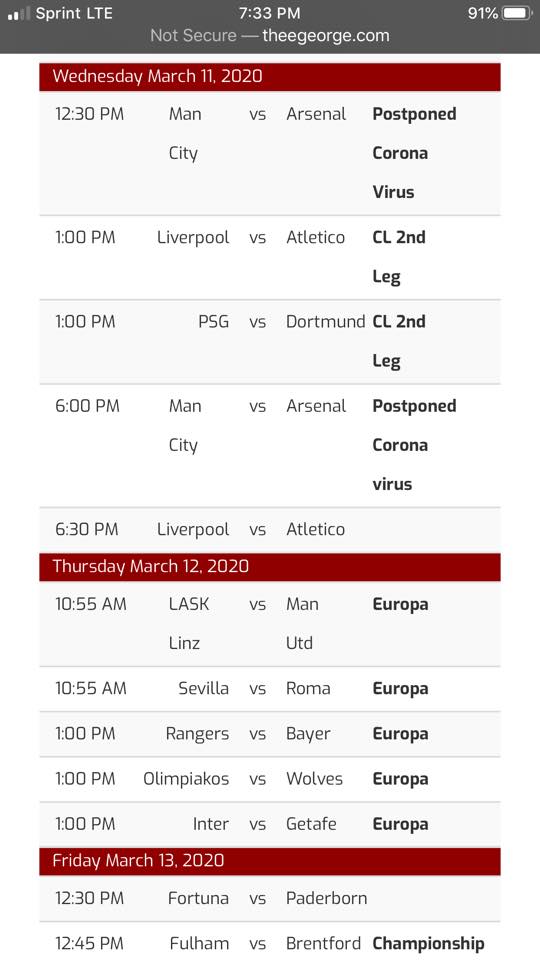This screenshot has width=540, height=960.
Task: Select the Thursday March 12, 2020 header
Action: click(270, 566)
